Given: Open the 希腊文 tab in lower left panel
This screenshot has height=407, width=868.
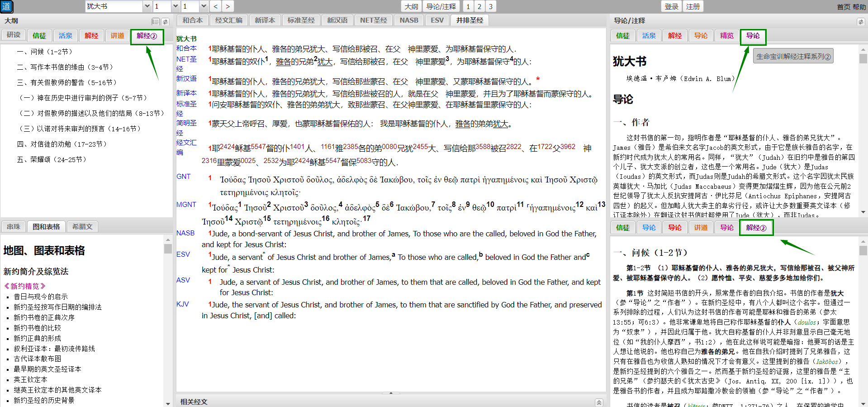Looking at the screenshot, I should pyautogui.click(x=82, y=226).
